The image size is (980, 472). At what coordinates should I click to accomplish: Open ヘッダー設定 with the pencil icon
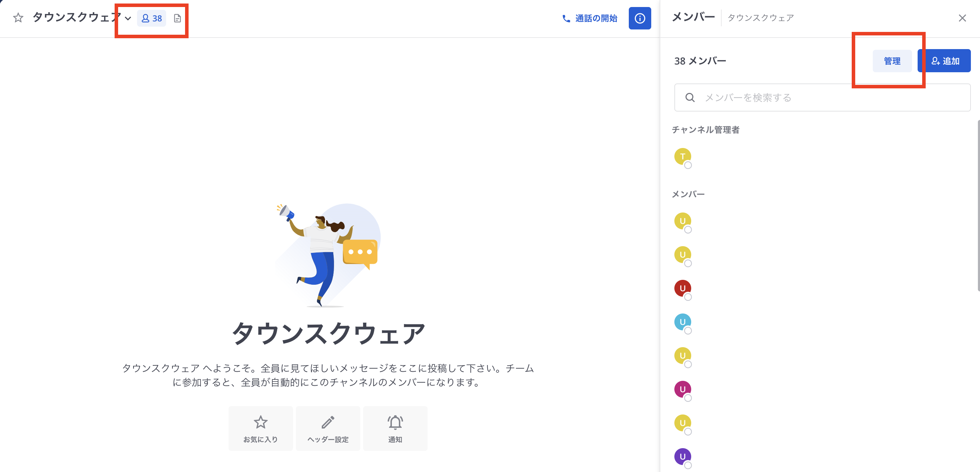tap(328, 429)
